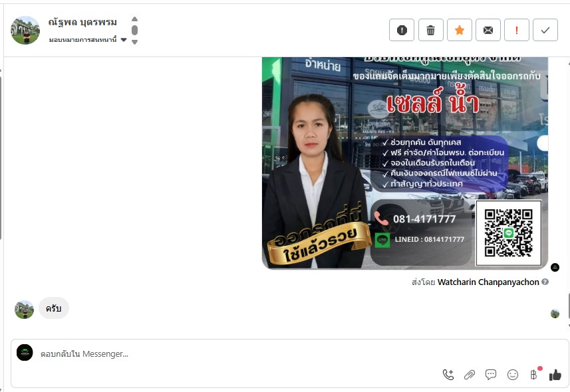Open the baht payment request icon
This screenshot has width=570, height=392.
tap(534, 375)
